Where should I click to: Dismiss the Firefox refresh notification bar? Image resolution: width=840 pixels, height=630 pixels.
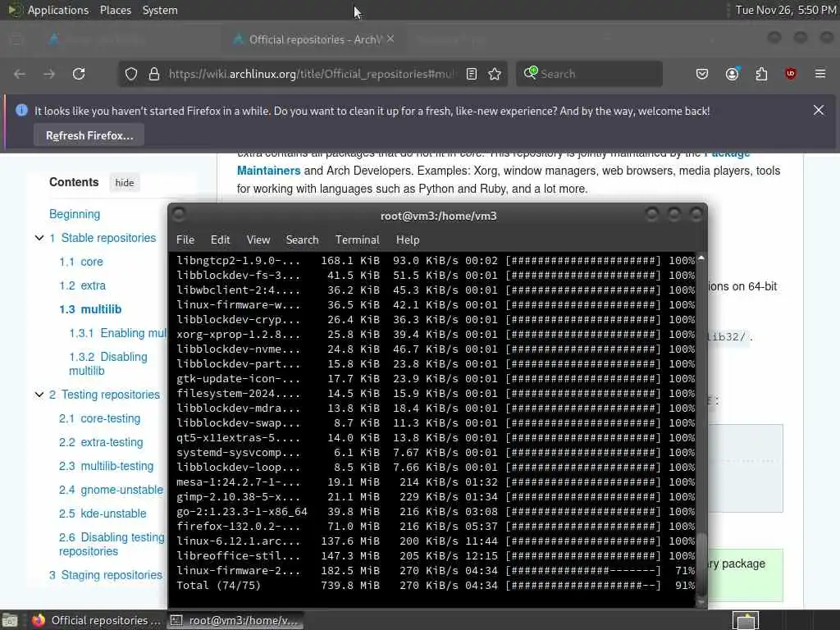point(819,110)
